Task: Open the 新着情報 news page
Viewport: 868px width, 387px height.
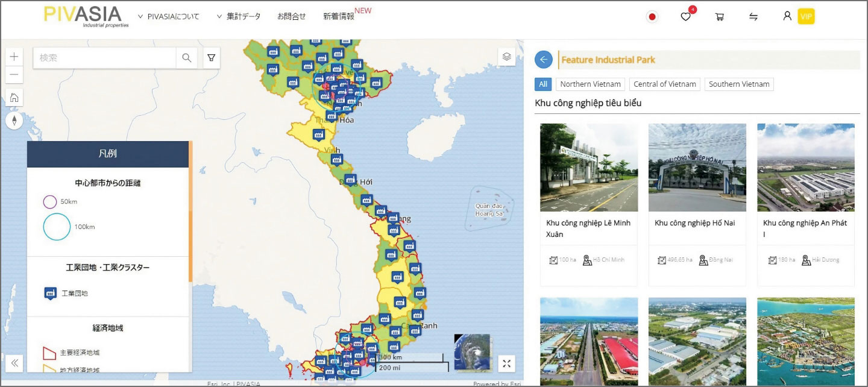Action: tap(339, 16)
